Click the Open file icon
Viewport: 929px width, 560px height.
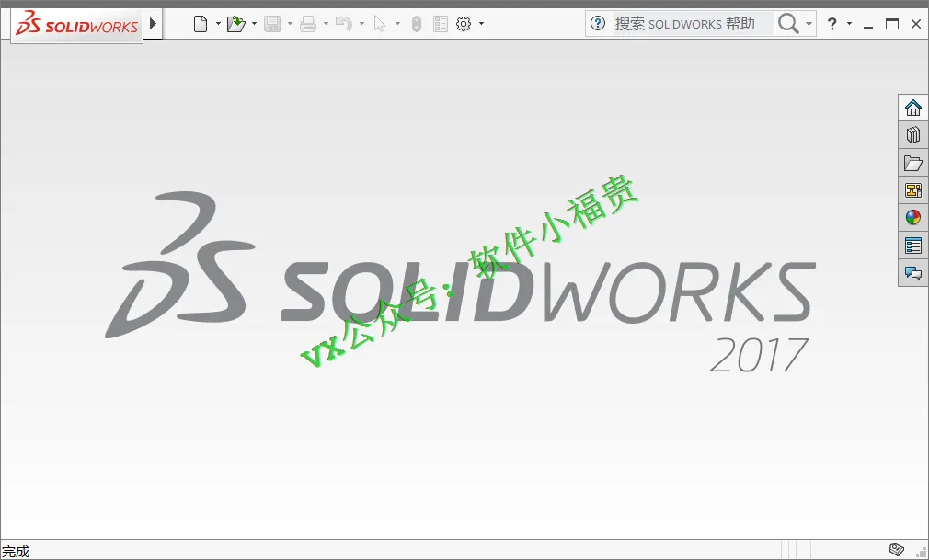[x=235, y=24]
